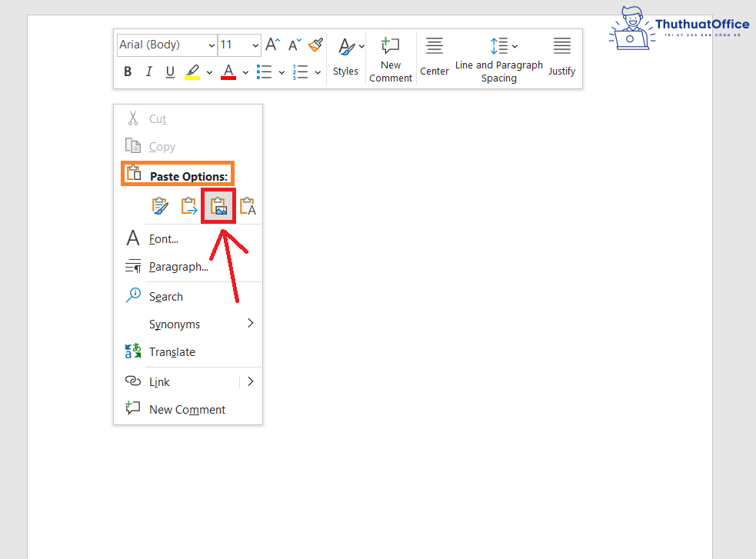Open highlight color dropdown arrow

(209, 72)
